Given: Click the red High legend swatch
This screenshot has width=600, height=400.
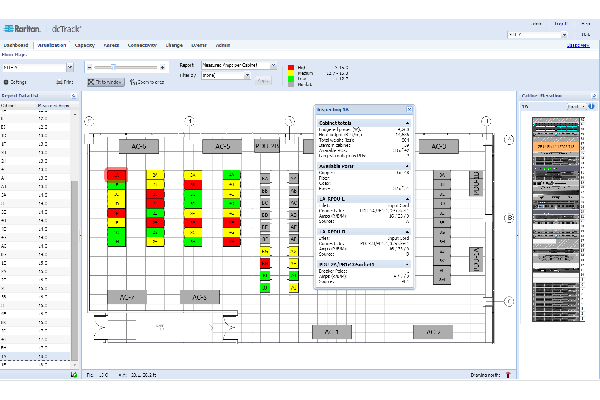Looking at the screenshot, I should click(x=291, y=68).
